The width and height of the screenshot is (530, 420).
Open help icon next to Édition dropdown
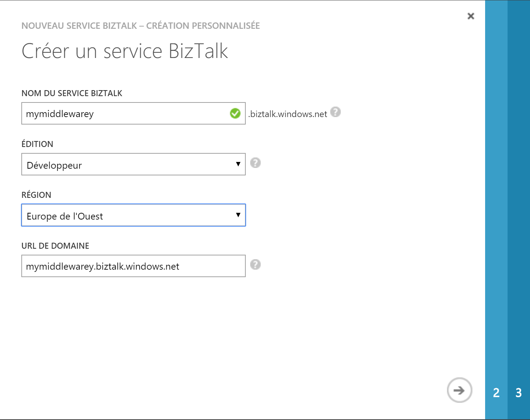click(x=255, y=163)
